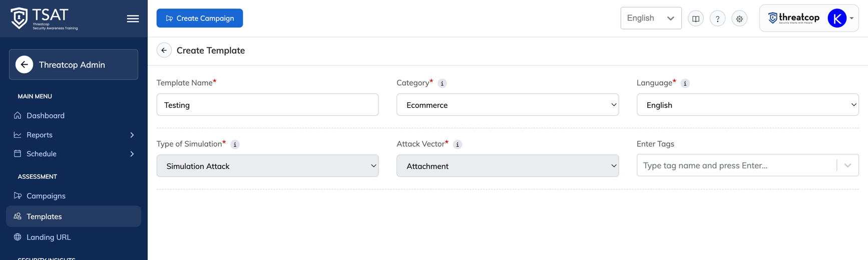Open the settings gear icon

739,19
